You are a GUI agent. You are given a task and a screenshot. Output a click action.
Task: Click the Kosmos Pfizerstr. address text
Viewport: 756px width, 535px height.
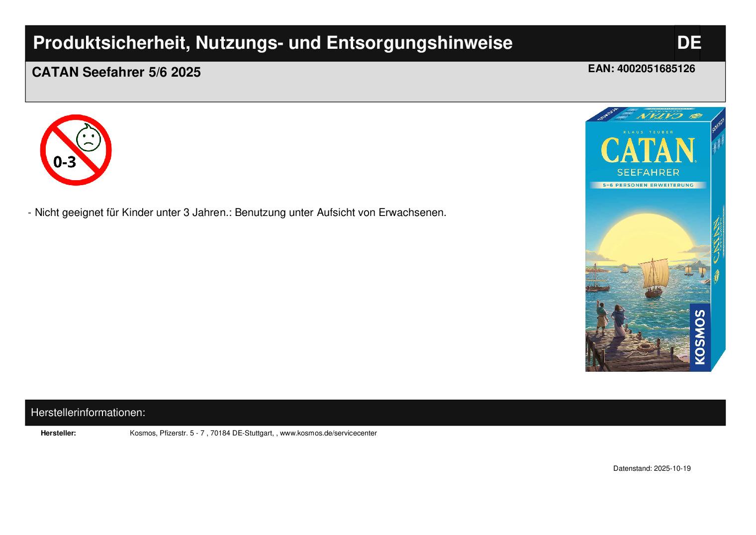pyautogui.click(x=201, y=433)
